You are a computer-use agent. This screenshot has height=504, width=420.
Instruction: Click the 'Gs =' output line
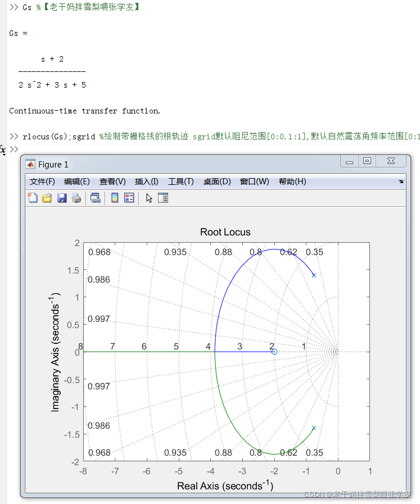click(19, 33)
